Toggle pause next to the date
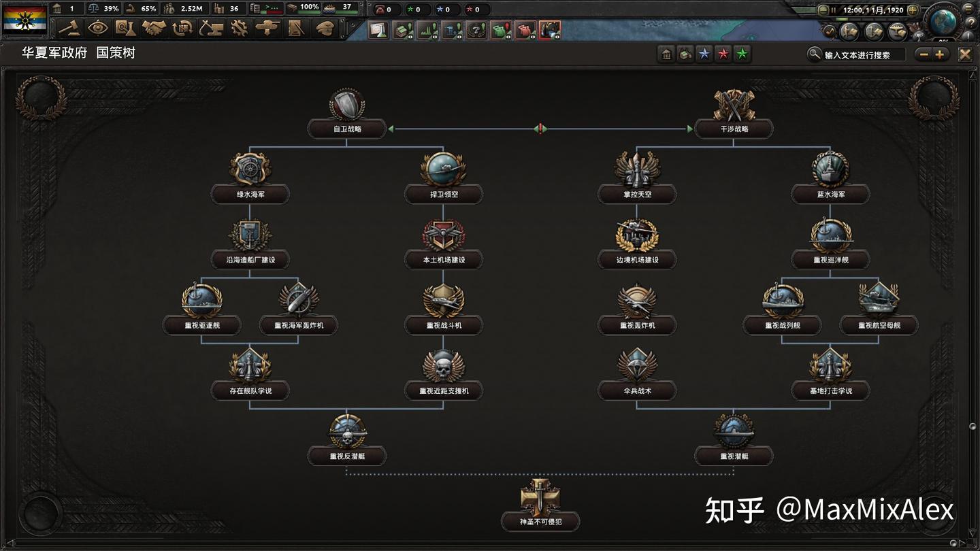The height and width of the screenshot is (551, 980). (834, 10)
